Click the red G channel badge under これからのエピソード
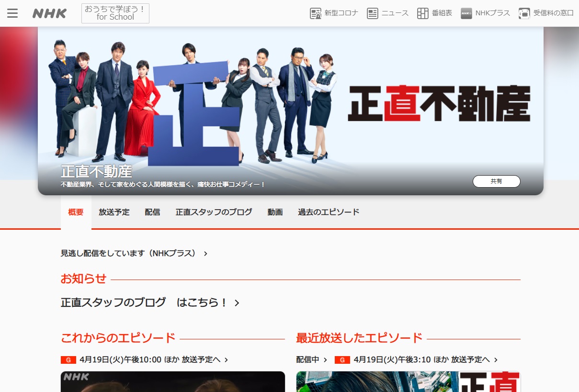Viewport: 579px width, 392px height. (x=68, y=359)
